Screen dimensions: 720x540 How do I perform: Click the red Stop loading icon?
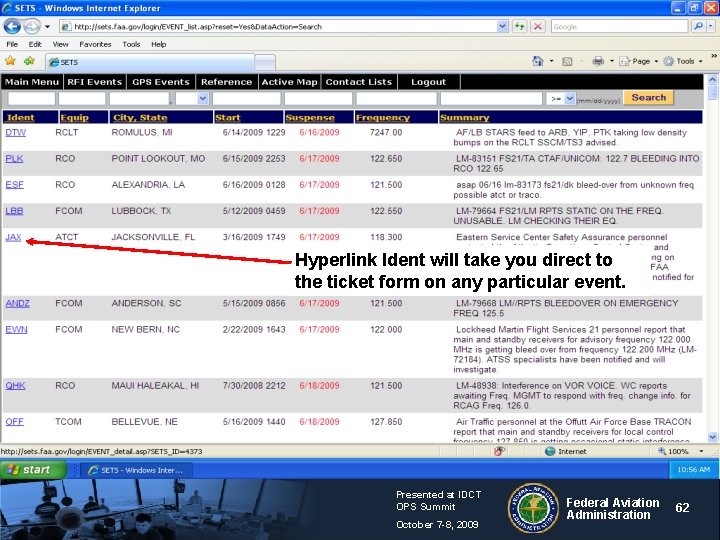[x=537, y=26]
